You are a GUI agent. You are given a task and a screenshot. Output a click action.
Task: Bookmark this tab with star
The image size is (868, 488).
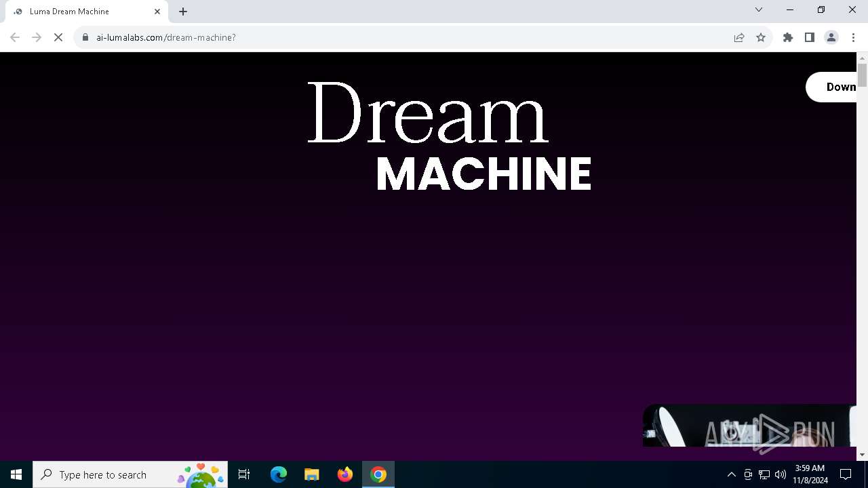(x=761, y=37)
